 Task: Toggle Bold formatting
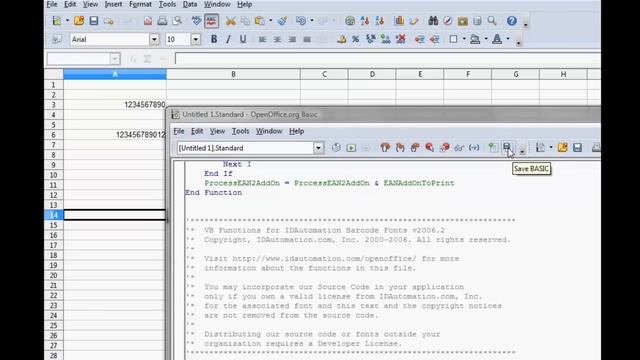213,39
